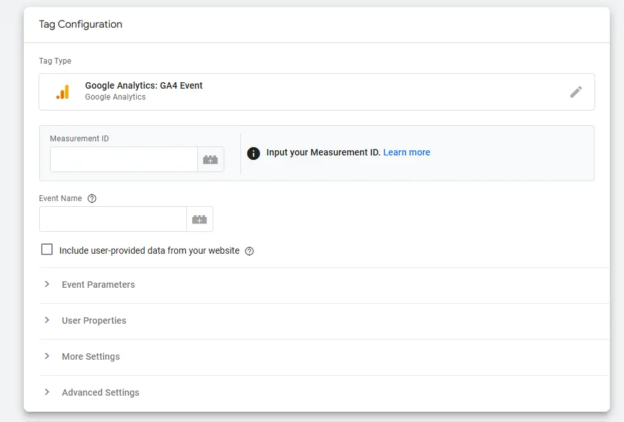Click the Event Name label text
The image size is (624, 422).
(60, 198)
